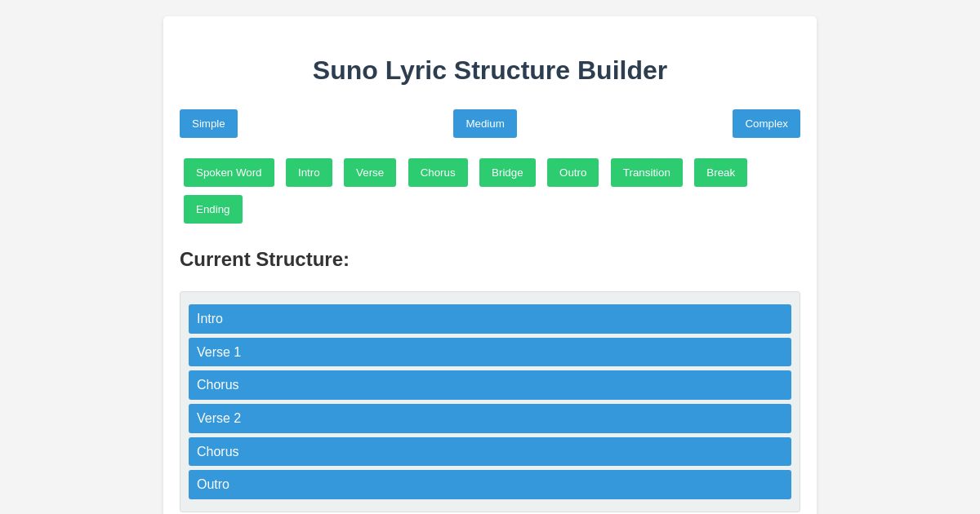980x514 pixels.
Task: Click the Current Structure heading
Action: coord(265,259)
